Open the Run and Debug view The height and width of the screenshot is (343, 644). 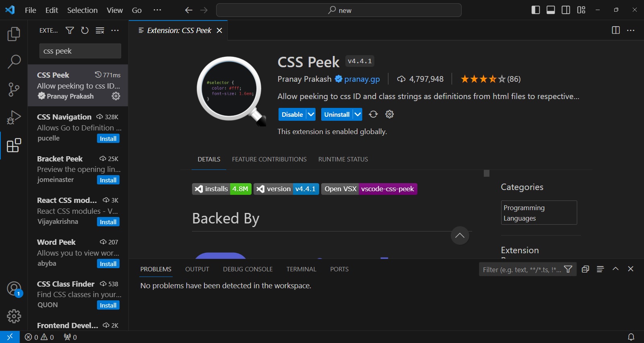pos(14,117)
